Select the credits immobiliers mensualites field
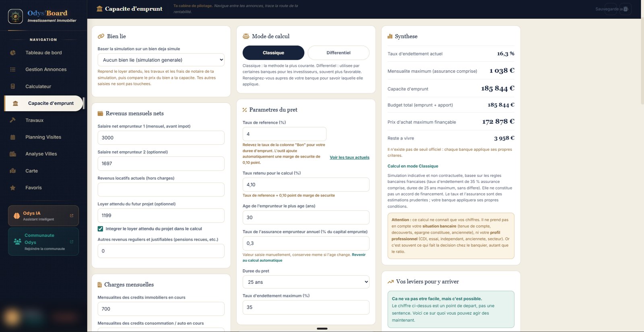The image size is (644, 332). coord(161,309)
